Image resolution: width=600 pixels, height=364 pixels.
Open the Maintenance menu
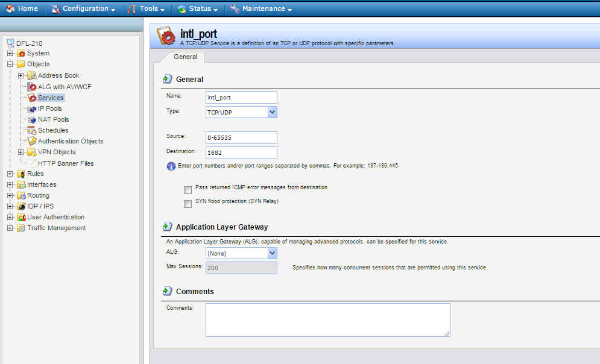[262, 9]
